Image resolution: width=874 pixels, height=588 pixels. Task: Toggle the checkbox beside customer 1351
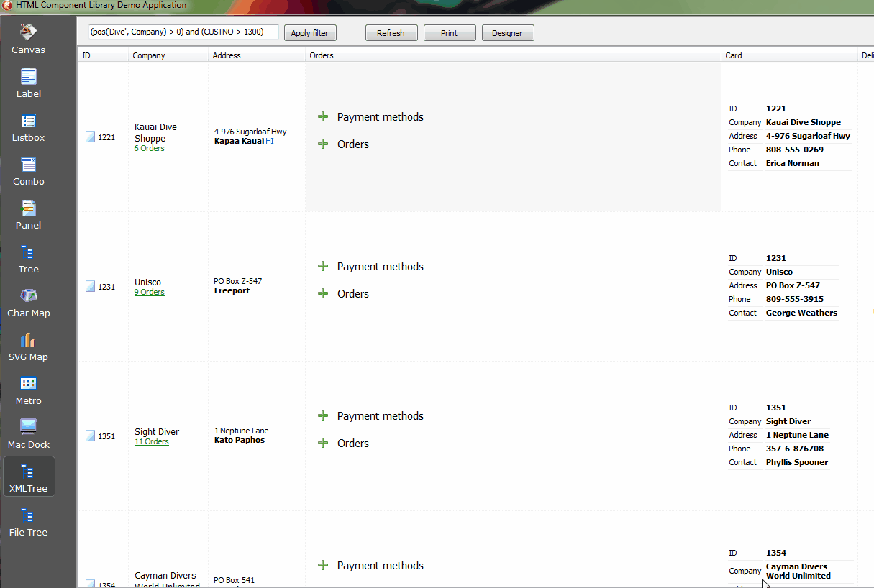coord(90,434)
